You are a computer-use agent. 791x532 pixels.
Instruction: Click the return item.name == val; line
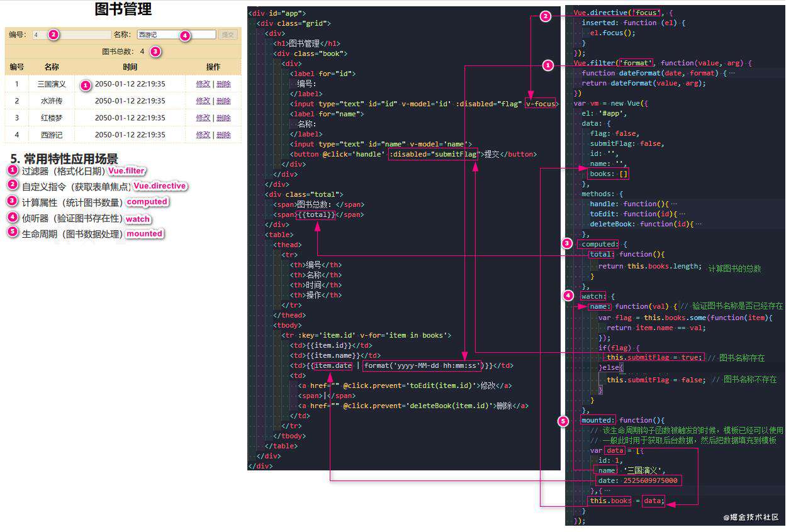click(x=656, y=327)
